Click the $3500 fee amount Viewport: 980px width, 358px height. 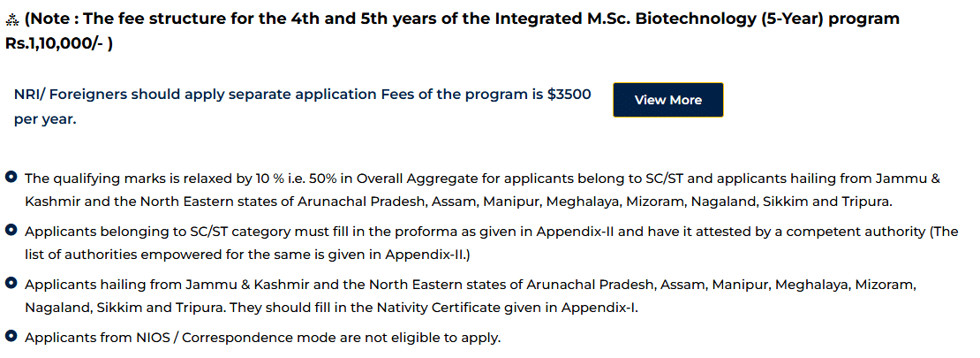click(x=569, y=94)
